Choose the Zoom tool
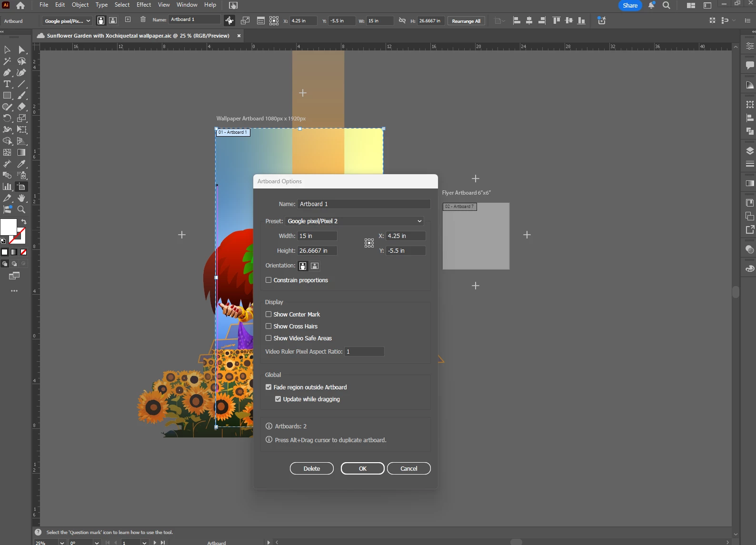Viewport: 756px width, 545px height. (x=21, y=209)
